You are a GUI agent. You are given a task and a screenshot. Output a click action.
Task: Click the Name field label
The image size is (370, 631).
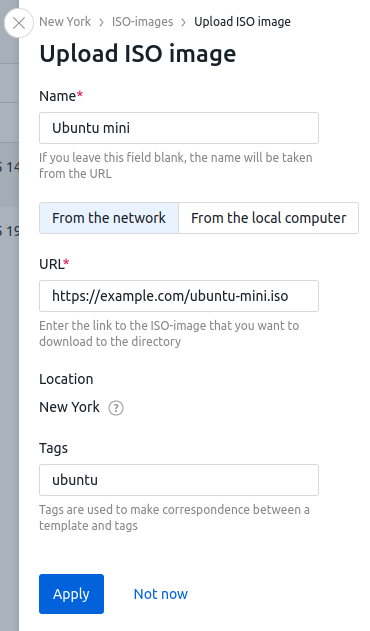click(61, 96)
